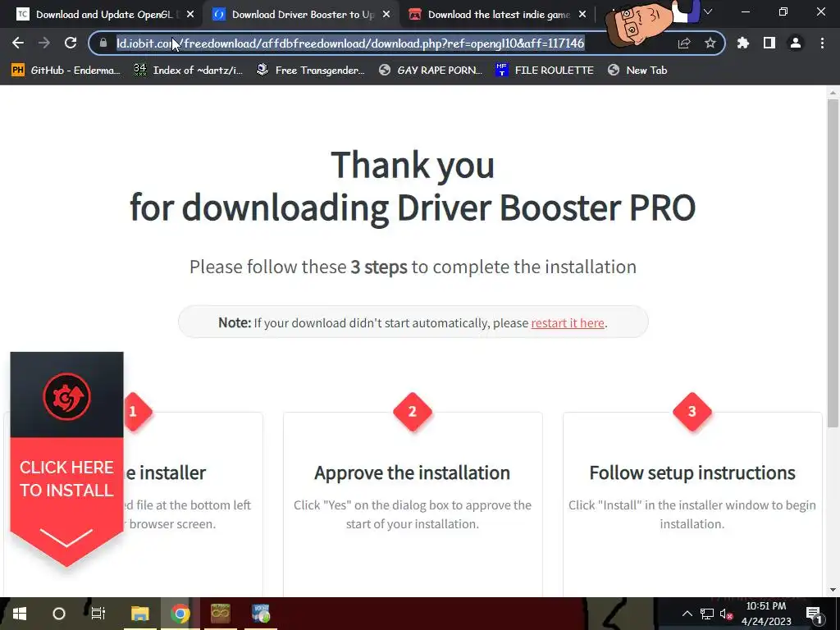
Task: Open Task View on the taskbar
Action: click(x=98, y=614)
